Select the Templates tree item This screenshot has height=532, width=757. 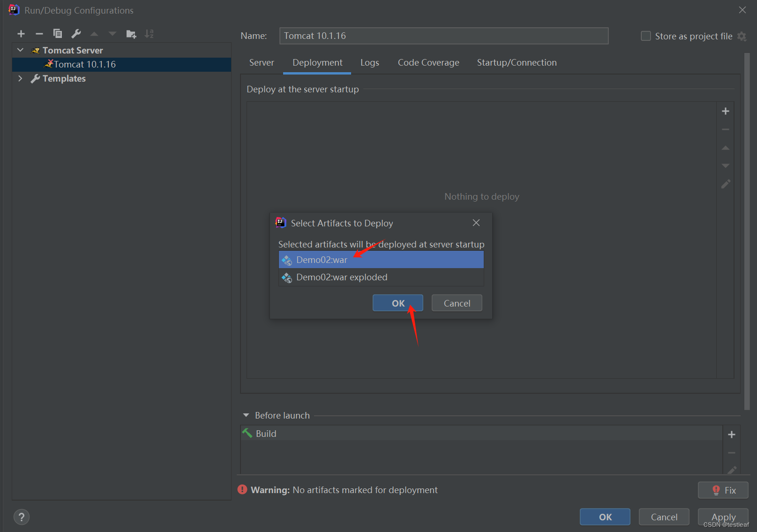(64, 78)
